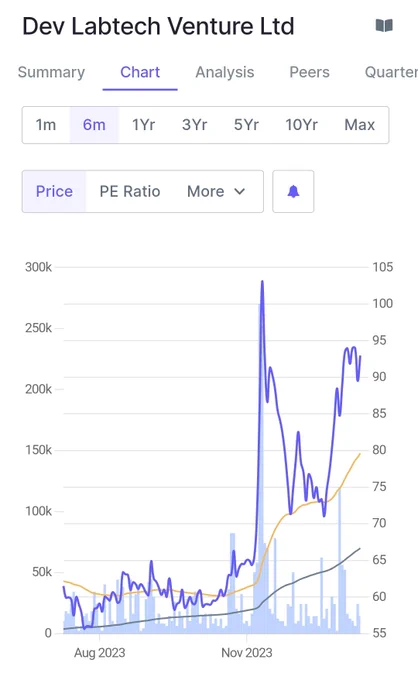
Task: Open the Quarters tab
Action: (x=391, y=72)
